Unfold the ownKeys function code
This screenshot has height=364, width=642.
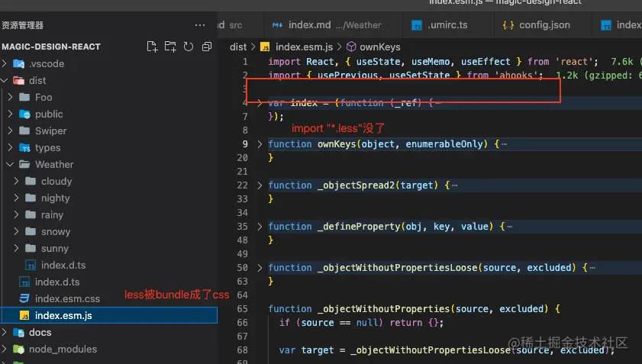[x=260, y=144]
